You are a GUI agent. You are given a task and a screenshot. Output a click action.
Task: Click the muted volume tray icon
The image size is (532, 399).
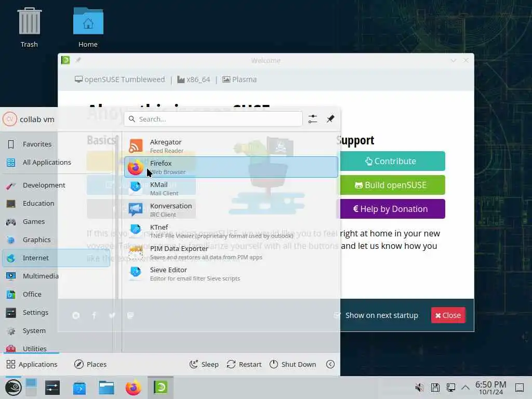coord(420,388)
